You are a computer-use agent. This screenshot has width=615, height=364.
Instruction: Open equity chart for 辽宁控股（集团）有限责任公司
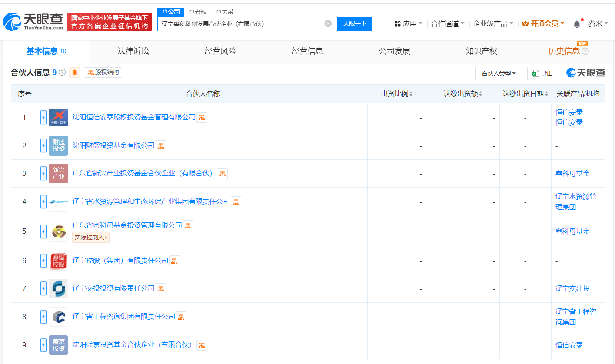click(x=174, y=261)
